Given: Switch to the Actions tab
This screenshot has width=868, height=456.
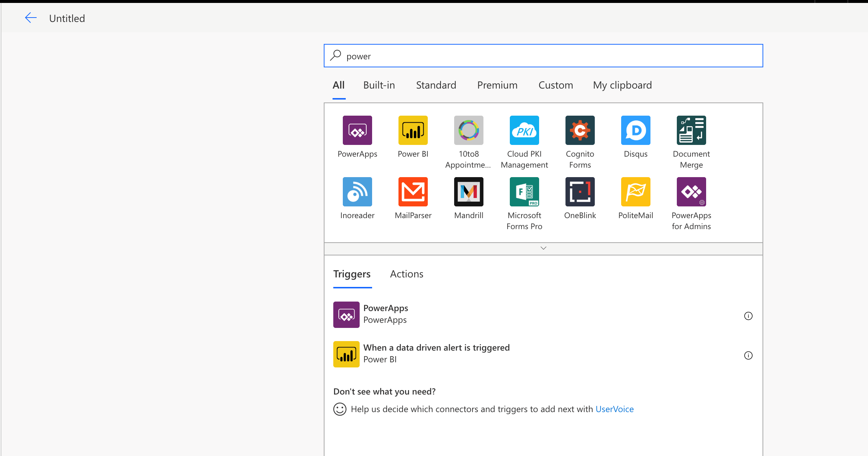Looking at the screenshot, I should pyautogui.click(x=407, y=274).
